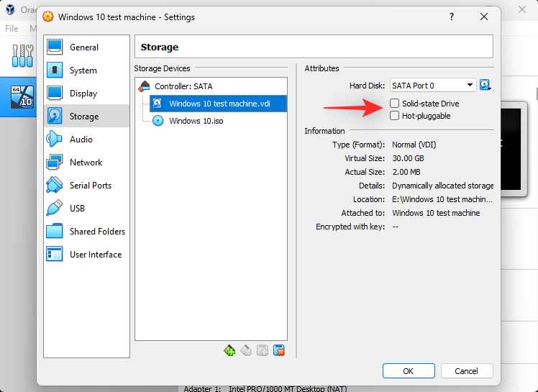Click Dynamically allocated storage details text

point(442,186)
